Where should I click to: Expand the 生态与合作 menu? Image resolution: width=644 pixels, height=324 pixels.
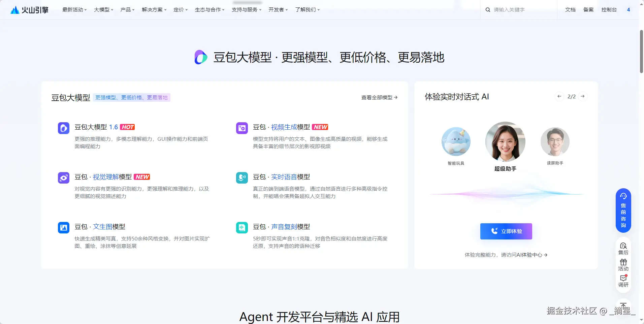click(210, 10)
